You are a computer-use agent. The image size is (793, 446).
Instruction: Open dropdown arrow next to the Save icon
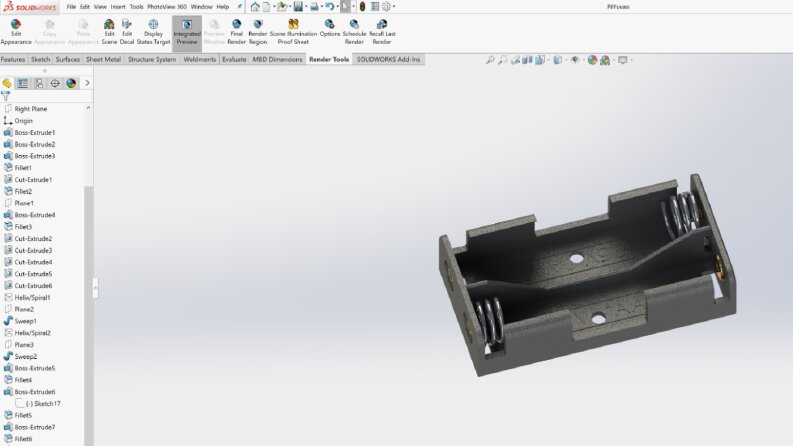[x=305, y=7]
